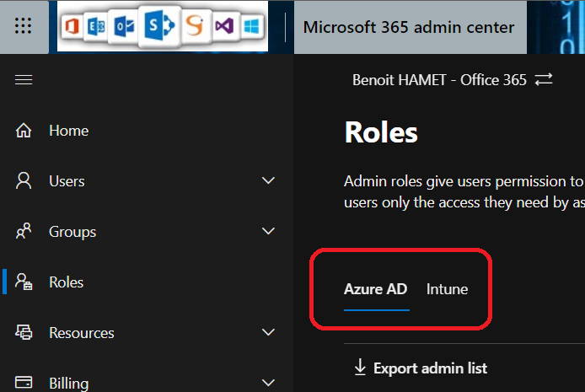
Task: Collapse the navigation hamburger menu
Action: 24,80
